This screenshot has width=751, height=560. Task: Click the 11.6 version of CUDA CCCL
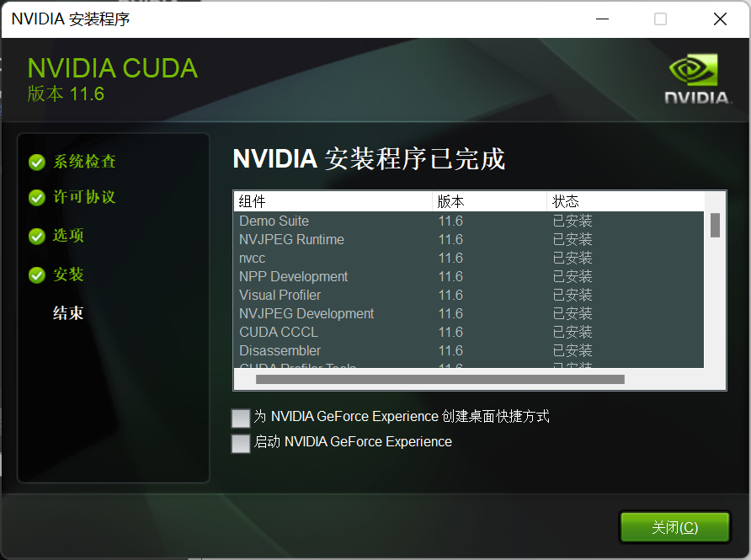(x=450, y=332)
